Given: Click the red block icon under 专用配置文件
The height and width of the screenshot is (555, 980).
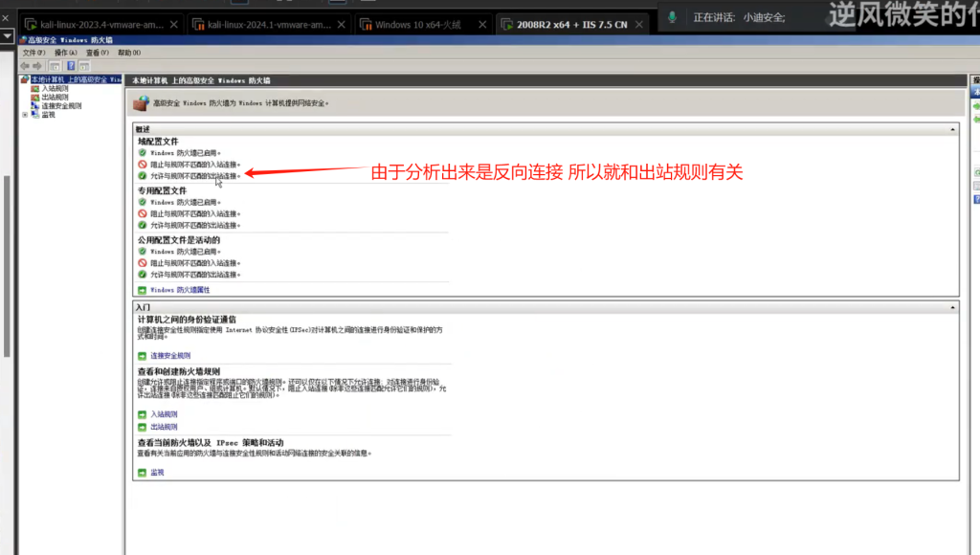Looking at the screenshot, I should tap(143, 213).
